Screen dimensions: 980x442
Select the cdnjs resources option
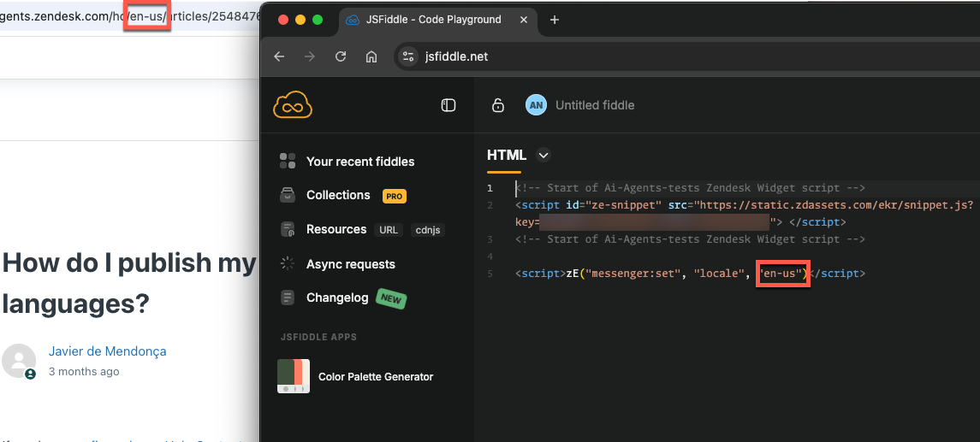427,230
